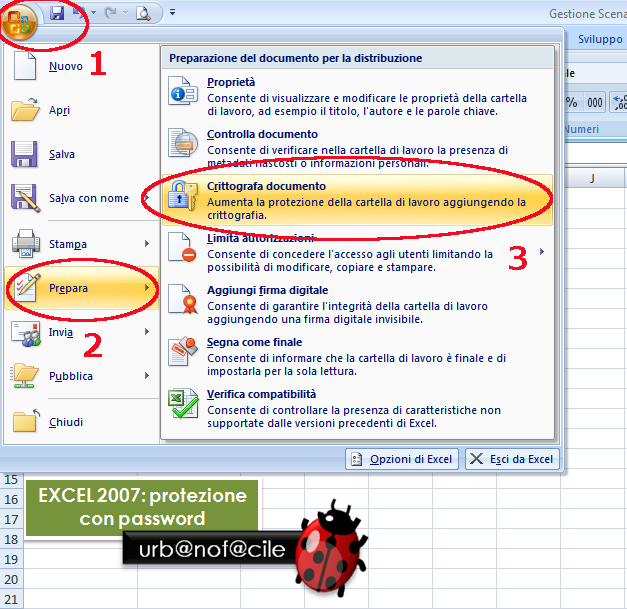Click the floppy disk icon beside Salva
This screenshot has width=627, height=609.
[24, 154]
